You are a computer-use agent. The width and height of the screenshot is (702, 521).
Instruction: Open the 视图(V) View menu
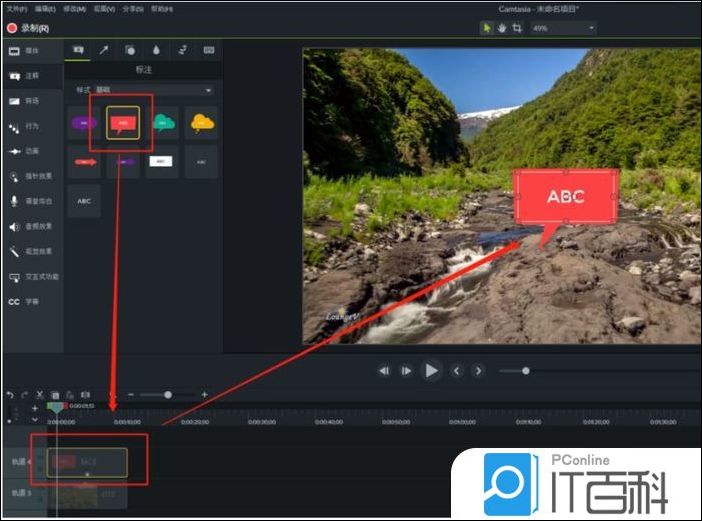104,9
